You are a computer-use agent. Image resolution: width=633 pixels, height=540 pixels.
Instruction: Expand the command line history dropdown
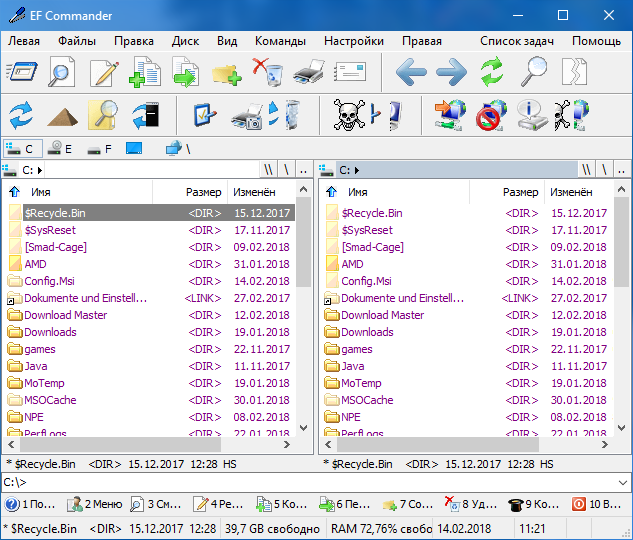coord(622,482)
